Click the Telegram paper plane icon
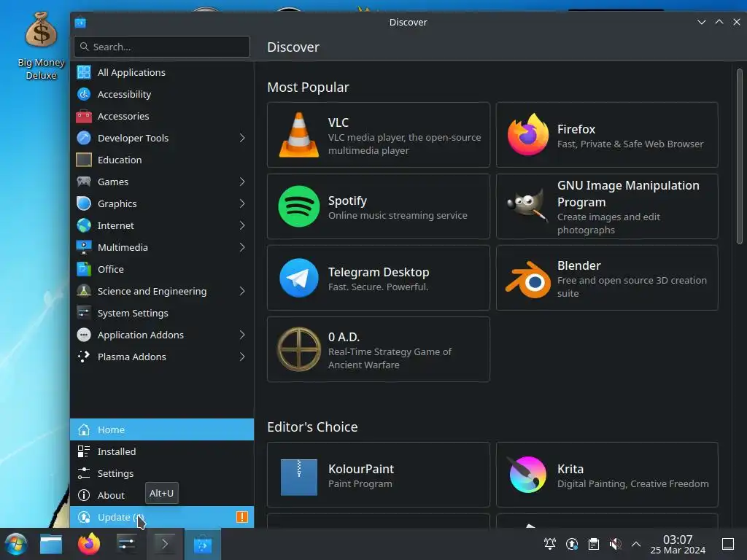The width and height of the screenshot is (747, 560). pos(298,278)
